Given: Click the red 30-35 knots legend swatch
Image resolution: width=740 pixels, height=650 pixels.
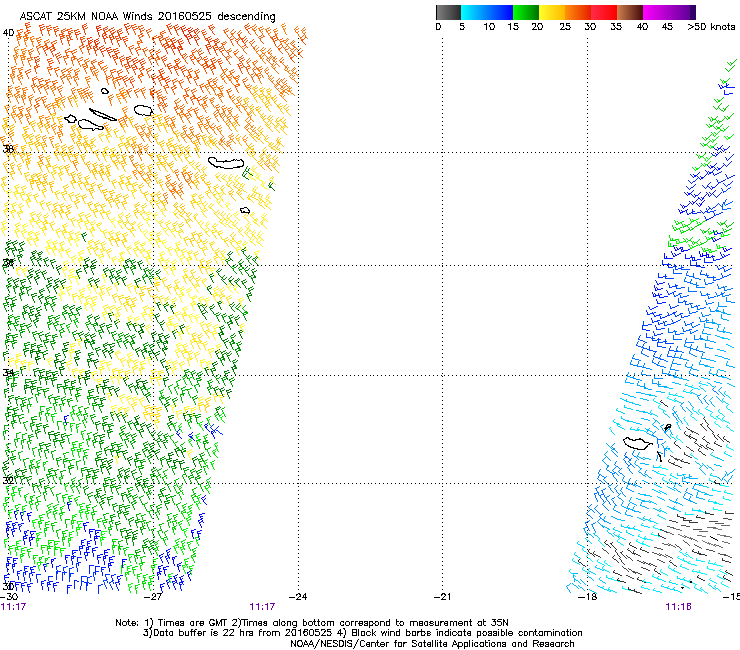Looking at the screenshot, I should click(x=604, y=12).
